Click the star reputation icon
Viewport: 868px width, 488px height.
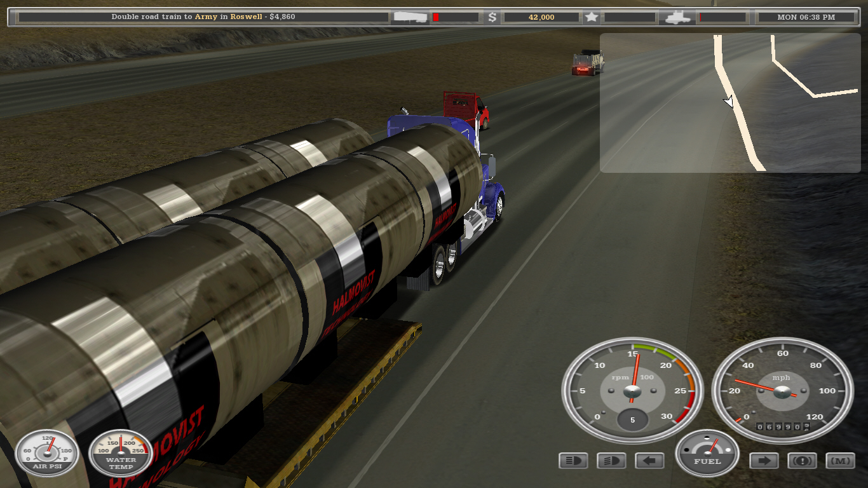pos(592,17)
